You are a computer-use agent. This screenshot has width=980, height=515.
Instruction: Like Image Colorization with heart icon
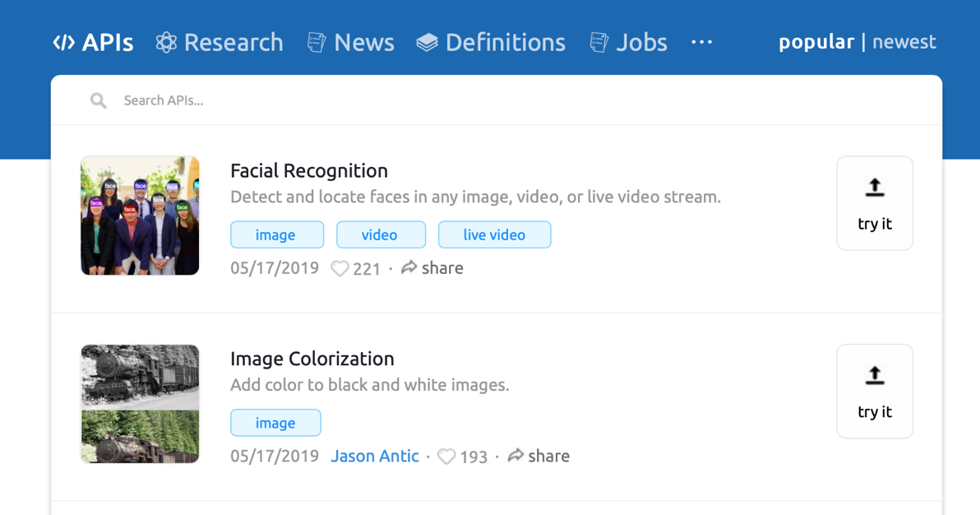point(446,457)
